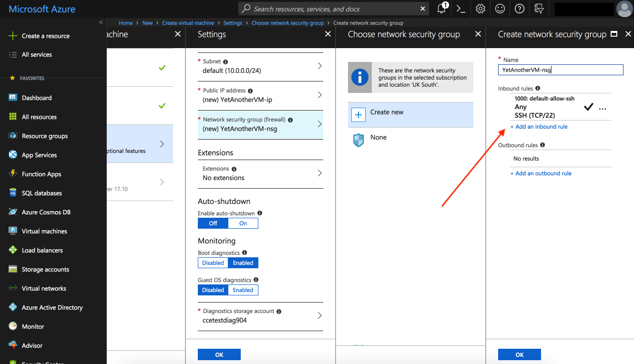
Task: Focus the Search resources, services, and docs box
Action: pyautogui.click(x=334, y=9)
